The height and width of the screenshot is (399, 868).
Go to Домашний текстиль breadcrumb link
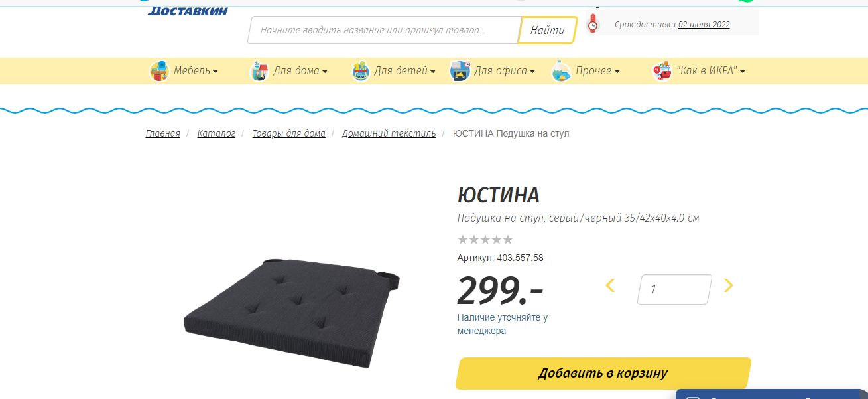coord(389,133)
